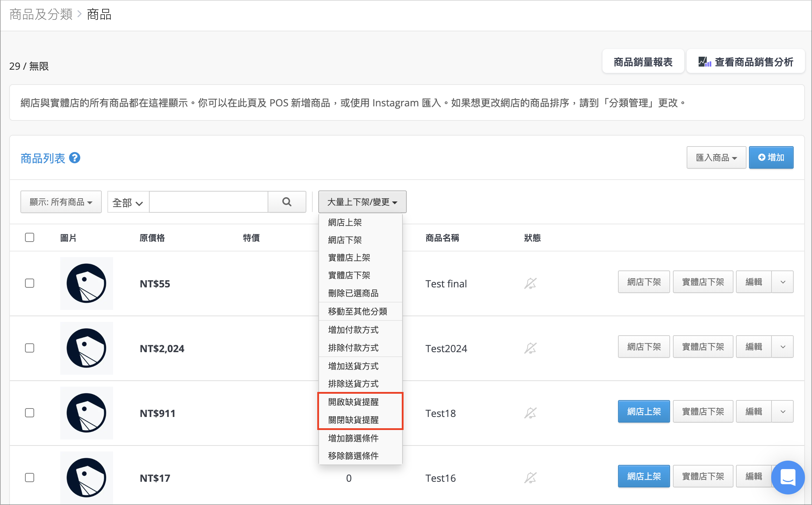Choose 增加篩選條件 in the menu
Viewport: 812px width, 505px height.
(x=360, y=438)
